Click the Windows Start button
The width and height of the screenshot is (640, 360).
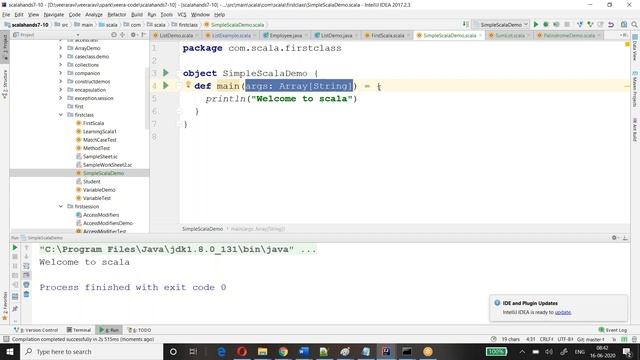click(x=10, y=351)
